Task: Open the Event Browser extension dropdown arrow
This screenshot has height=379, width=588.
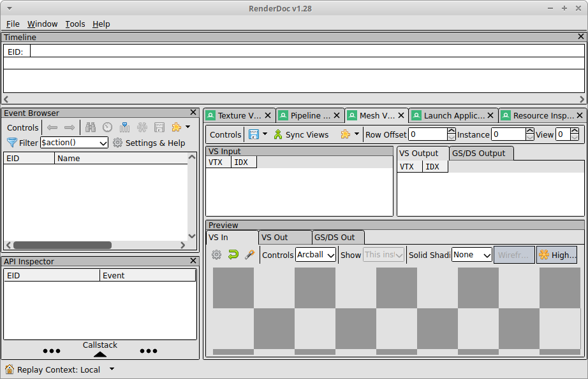Action: tap(188, 127)
